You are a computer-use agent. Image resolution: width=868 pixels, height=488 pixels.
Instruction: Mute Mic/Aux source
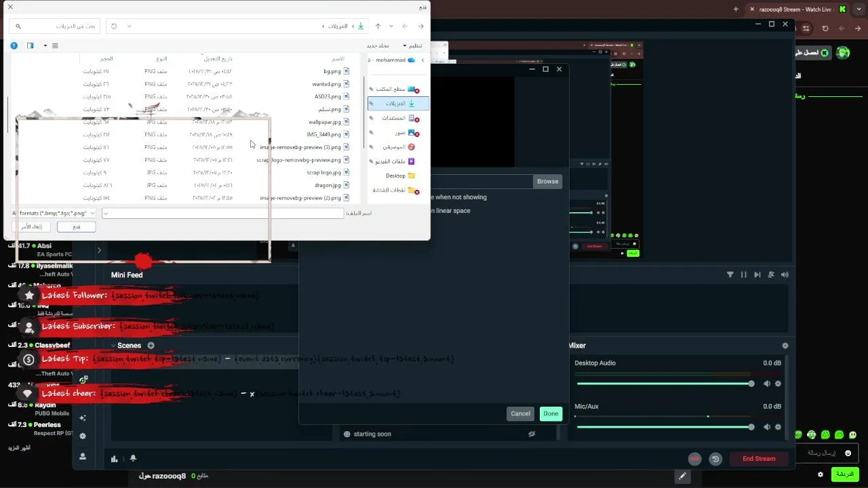pos(767,427)
